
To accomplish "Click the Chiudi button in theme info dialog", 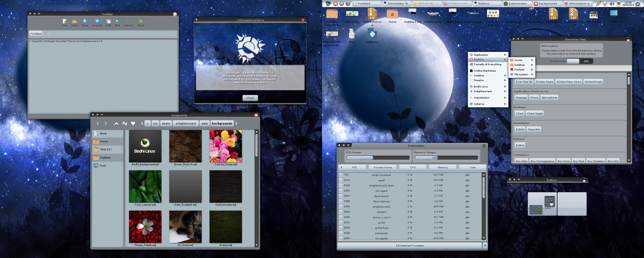I will [250, 98].
